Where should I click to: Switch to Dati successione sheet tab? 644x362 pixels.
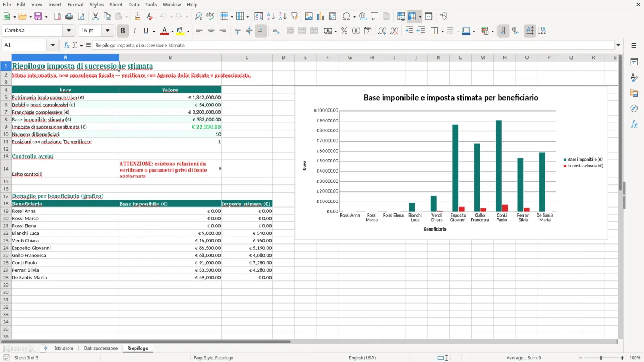point(101,348)
